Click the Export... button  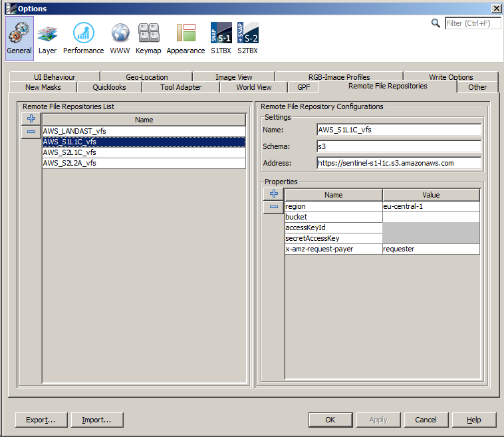coord(41,420)
